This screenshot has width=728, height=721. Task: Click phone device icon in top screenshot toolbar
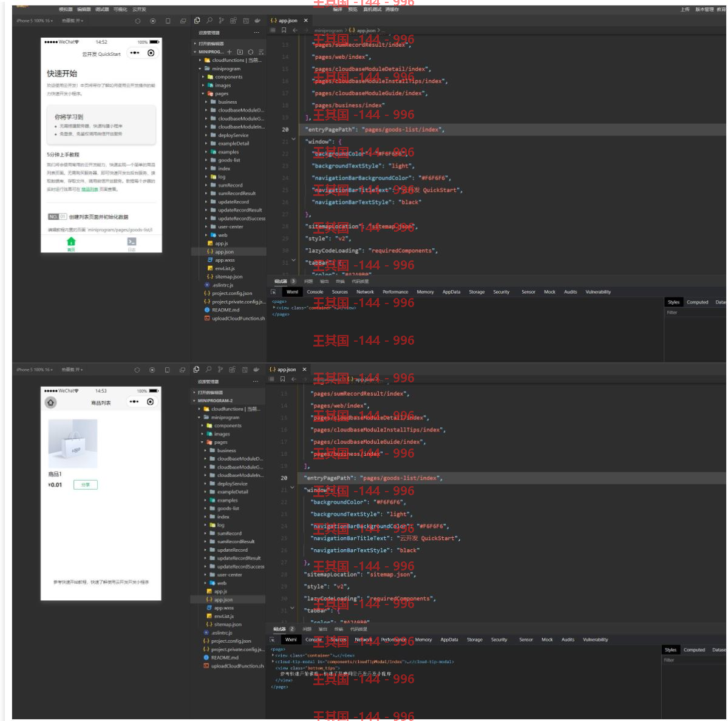click(x=168, y=21)
